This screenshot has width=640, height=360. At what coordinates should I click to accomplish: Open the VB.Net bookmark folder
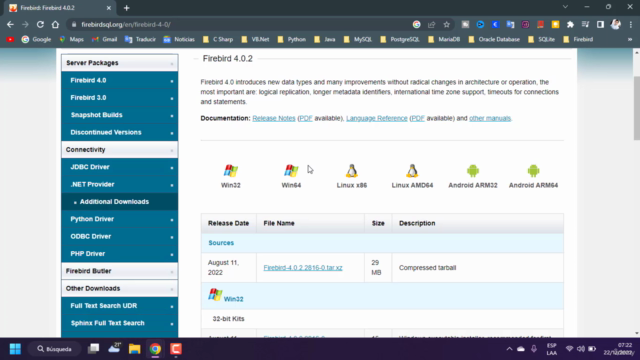click(255, 39)
